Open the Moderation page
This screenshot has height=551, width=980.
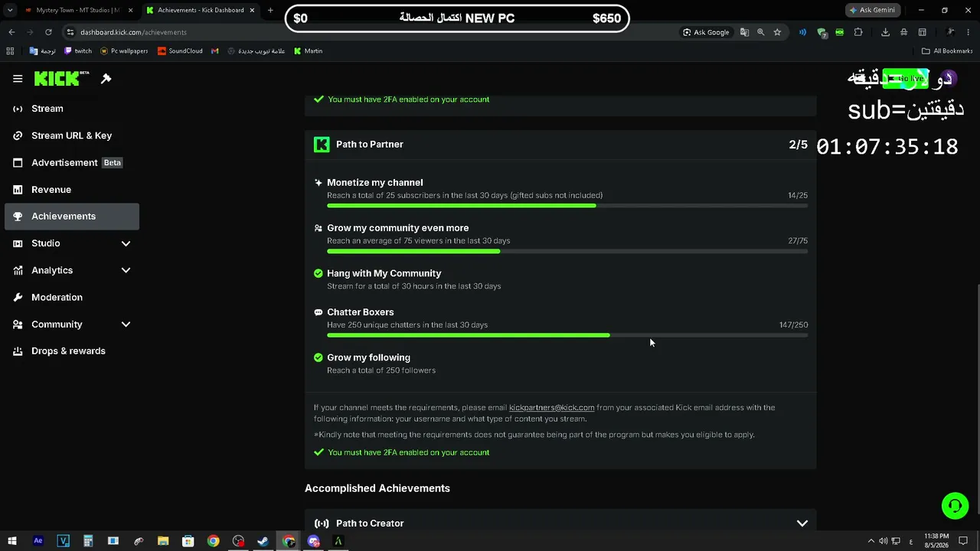(x=72, y=297)
